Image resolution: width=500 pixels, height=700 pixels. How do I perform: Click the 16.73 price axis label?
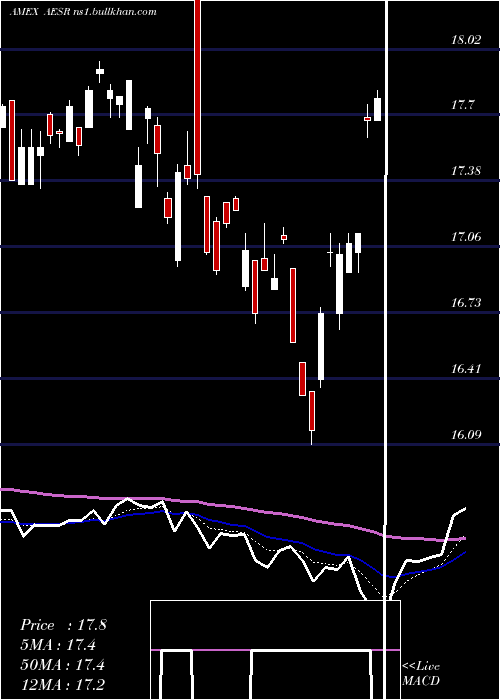[x=466, y=303]
